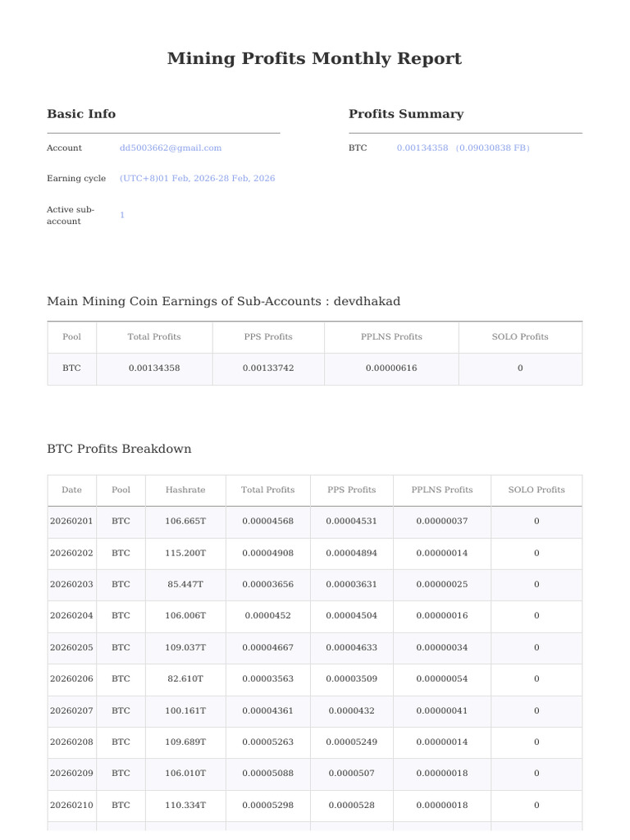Click PPS profits 0.00003509

[x=351, y=678]
